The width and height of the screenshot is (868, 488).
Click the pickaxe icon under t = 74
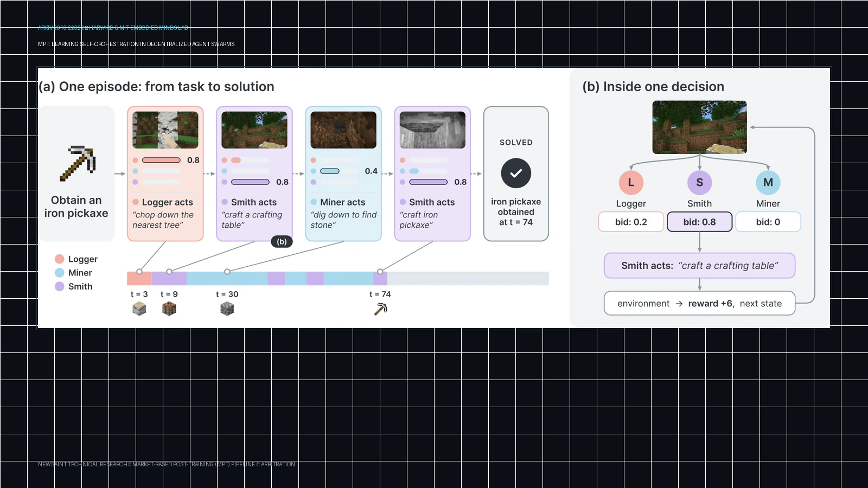tap(381, 309)
